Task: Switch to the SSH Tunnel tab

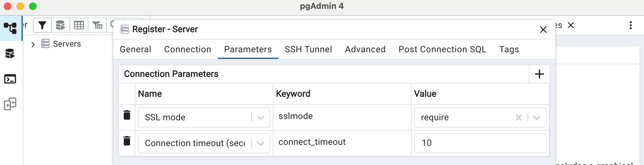Action: pos(308,49)
